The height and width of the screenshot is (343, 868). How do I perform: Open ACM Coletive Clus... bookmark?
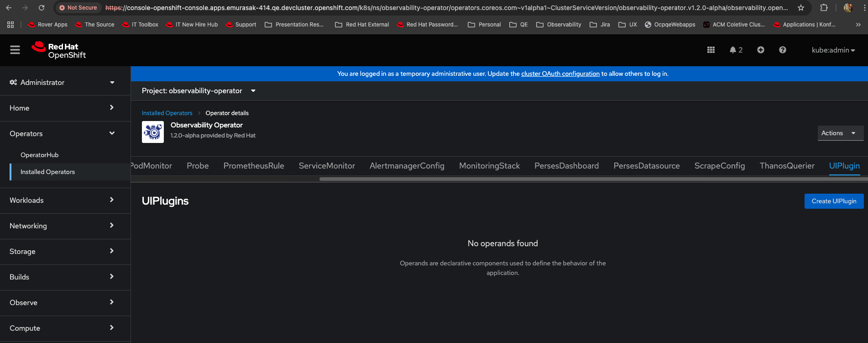734,25
